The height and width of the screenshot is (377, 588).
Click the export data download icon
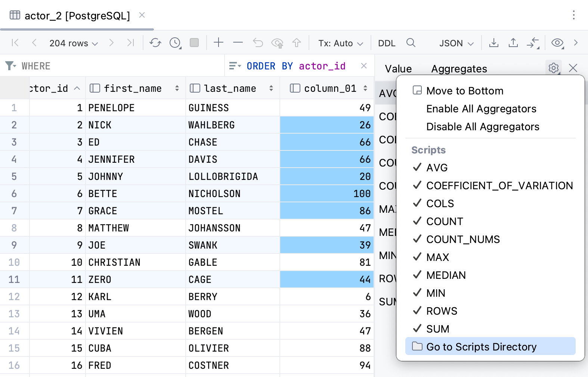(493, 43)
